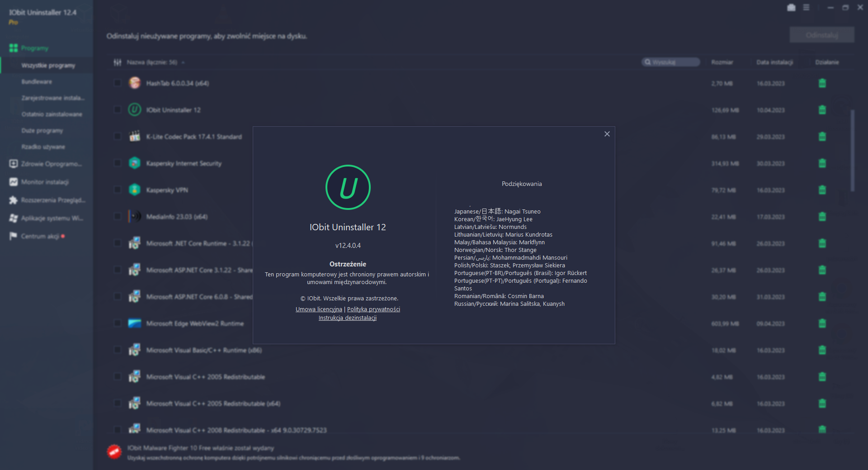Viewport: 868px width, 470px height.
Task: Select the Programy section in the sidebar
Action: pyautogui.click(x=34, y=48)
